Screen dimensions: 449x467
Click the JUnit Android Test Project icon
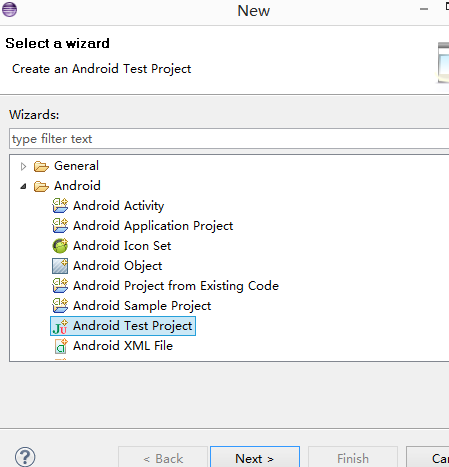tap(60, 326)
